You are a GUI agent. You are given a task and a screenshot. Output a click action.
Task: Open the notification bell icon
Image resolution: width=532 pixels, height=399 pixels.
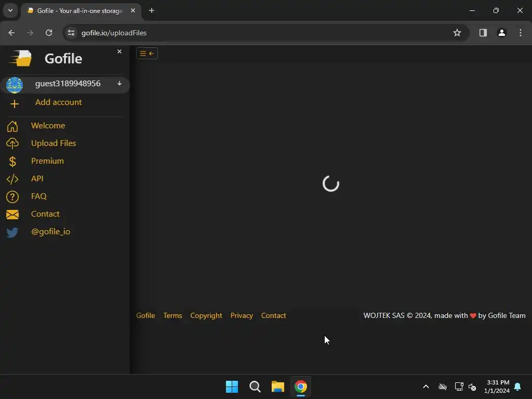518,387
